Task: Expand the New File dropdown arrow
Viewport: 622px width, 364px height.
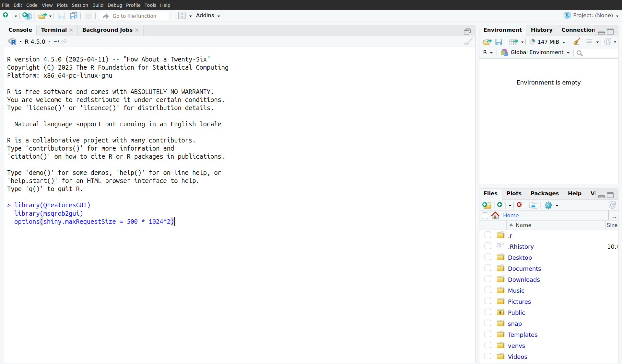Action: click(x=16, y=16)
